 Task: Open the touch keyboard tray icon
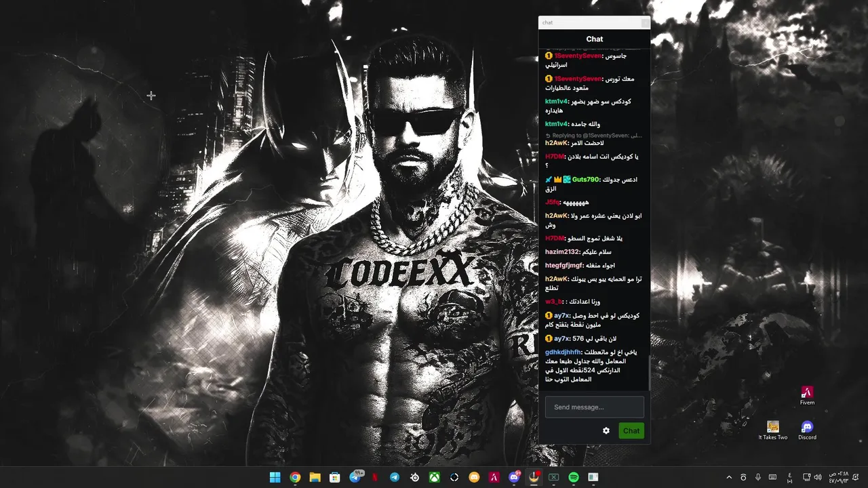pos(773,477)
